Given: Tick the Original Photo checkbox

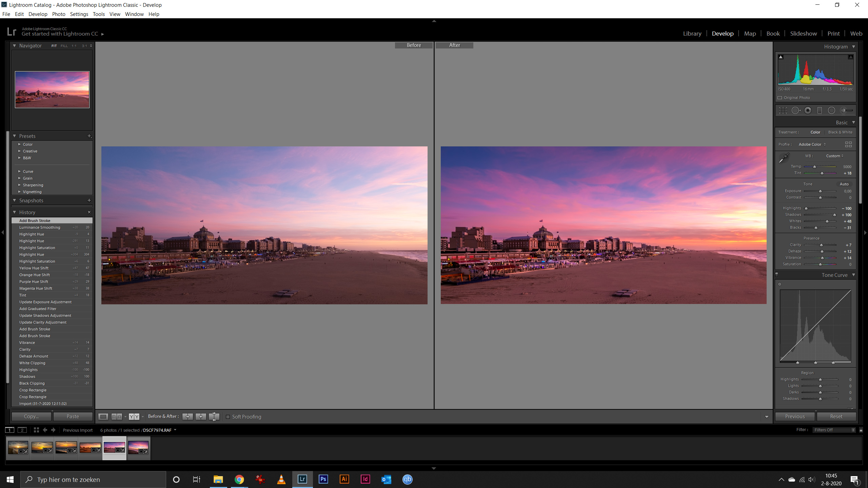Looking at the screenshot, I should point(780,98).
